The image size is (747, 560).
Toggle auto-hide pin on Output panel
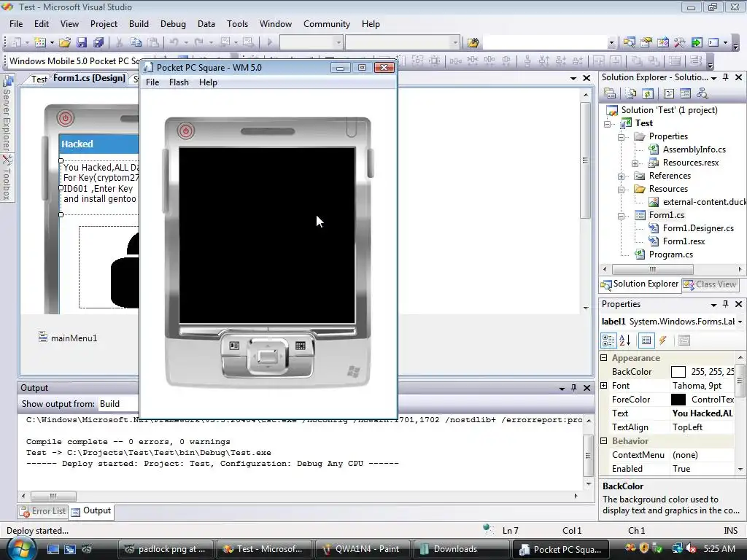573,388
